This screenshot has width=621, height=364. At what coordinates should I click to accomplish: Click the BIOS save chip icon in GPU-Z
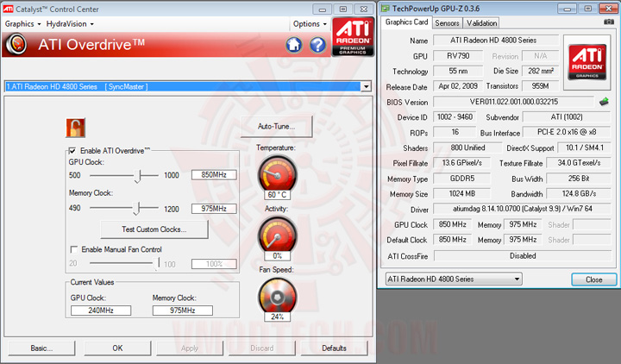604,102
